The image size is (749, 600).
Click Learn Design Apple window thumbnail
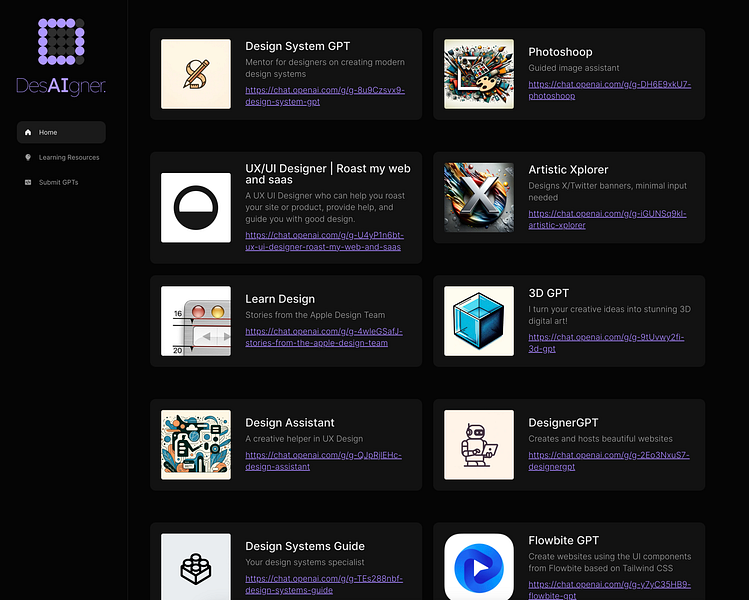click(x=196, y=321)
